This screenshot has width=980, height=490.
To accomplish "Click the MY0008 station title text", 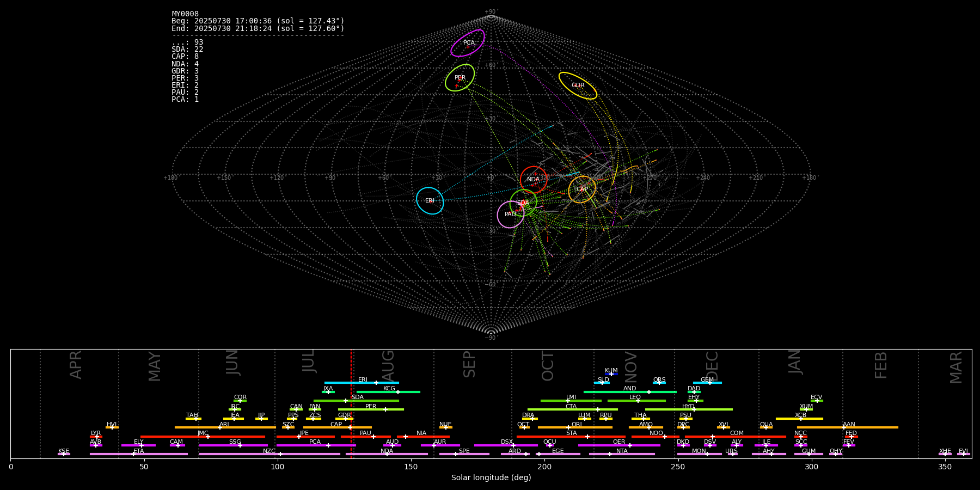I will tap(185, 14).
